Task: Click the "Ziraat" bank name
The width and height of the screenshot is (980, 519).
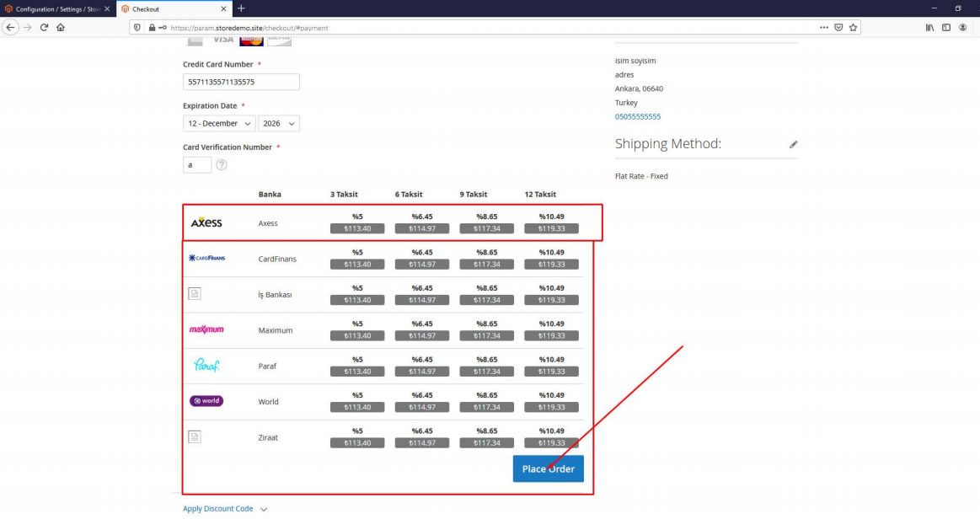Action: click(x=268, y=438)
